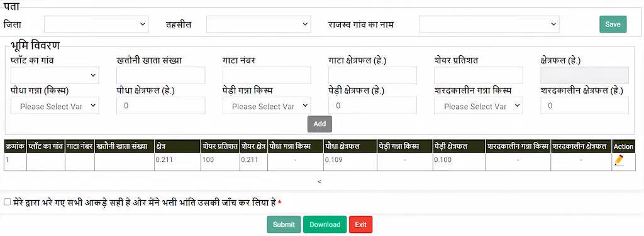Click the पौधा क्षेत्रफल column header
The height and width of the screenshot is (236, 644).
coord(350,146)
